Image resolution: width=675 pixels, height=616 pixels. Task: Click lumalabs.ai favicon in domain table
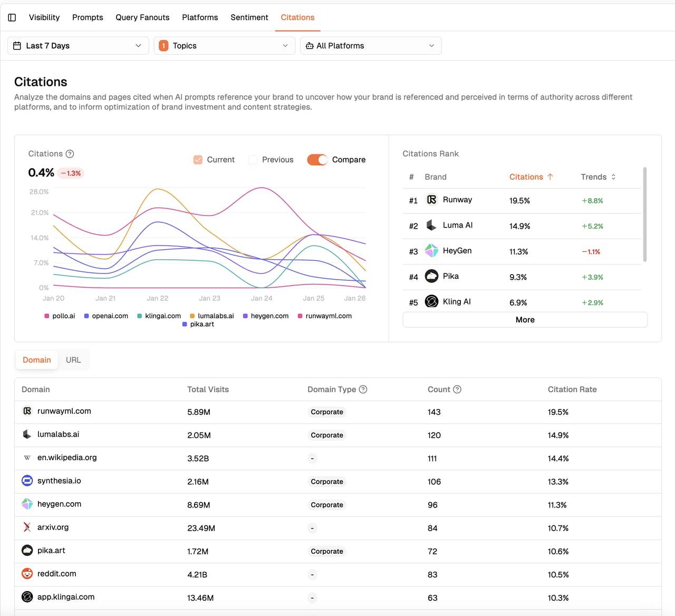[27, 434]
